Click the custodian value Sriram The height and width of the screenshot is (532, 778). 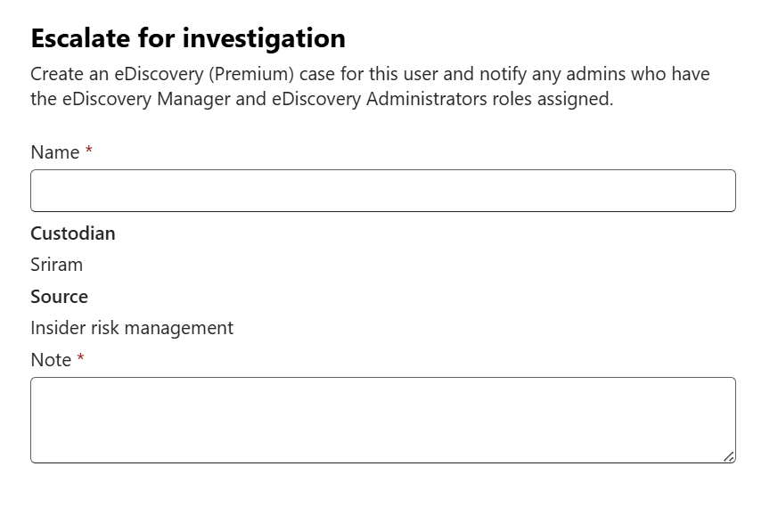point(56,265)
